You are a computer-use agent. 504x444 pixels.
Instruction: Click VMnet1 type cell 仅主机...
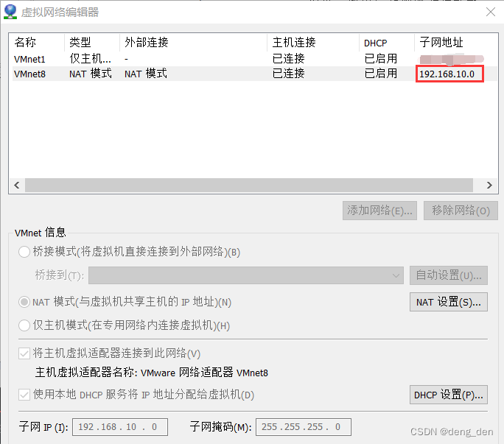pos(91,59)
